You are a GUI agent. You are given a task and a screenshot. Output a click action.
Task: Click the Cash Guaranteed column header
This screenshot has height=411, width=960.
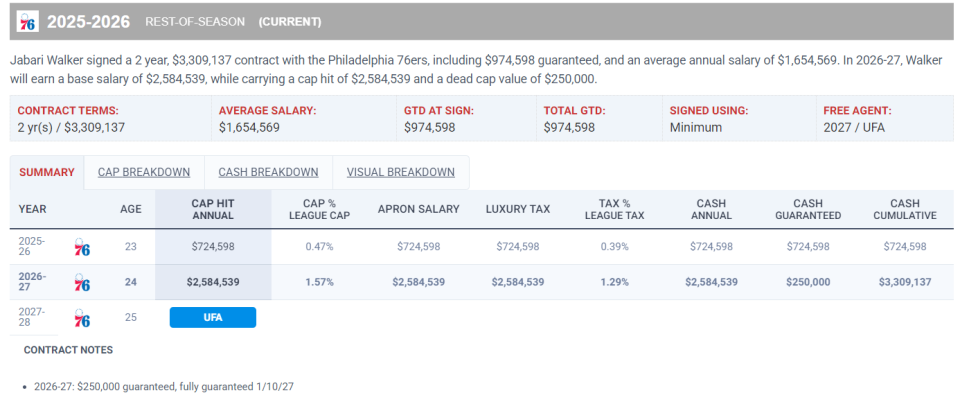point(809,209)
